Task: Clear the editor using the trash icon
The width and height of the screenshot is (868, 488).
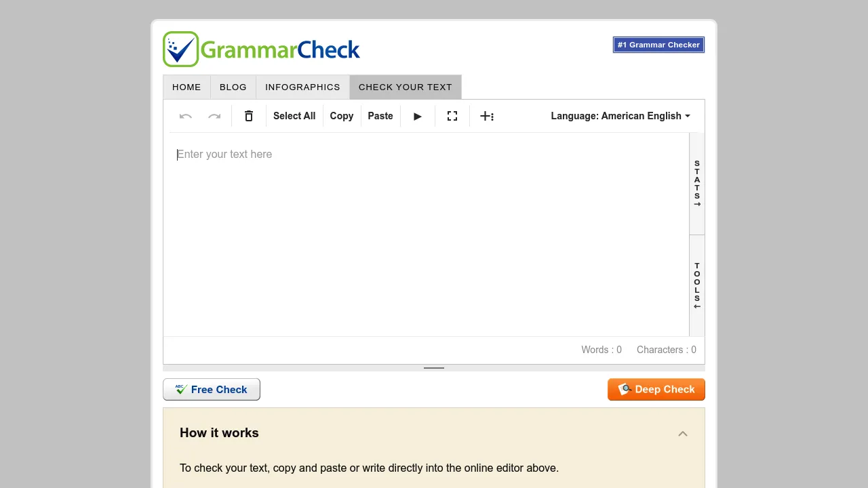Action: [248, 116]
